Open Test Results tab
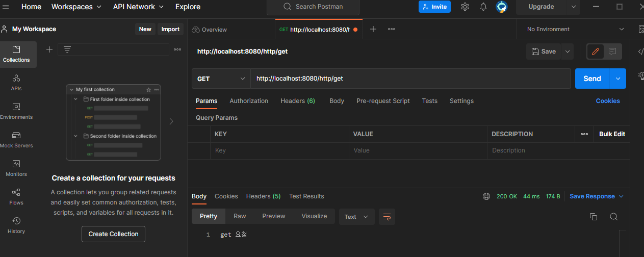The height and width of the screenshot is (257, 644). [306, 196]
